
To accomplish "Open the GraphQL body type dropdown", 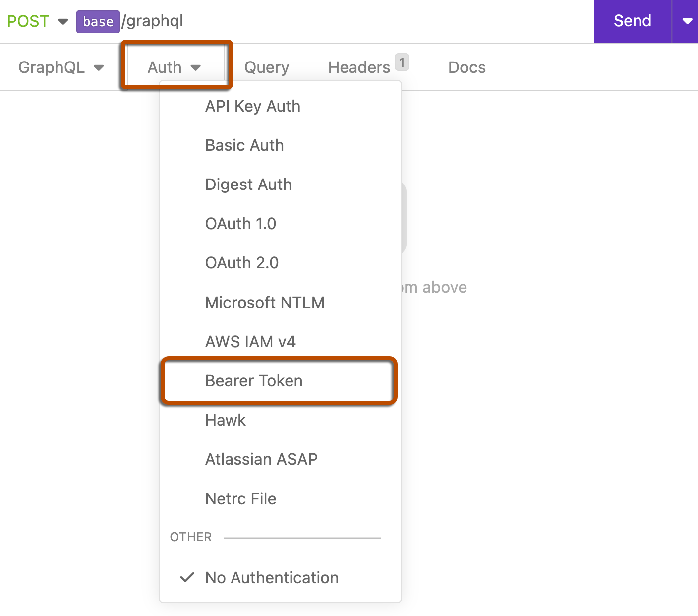I will (60, 67).
